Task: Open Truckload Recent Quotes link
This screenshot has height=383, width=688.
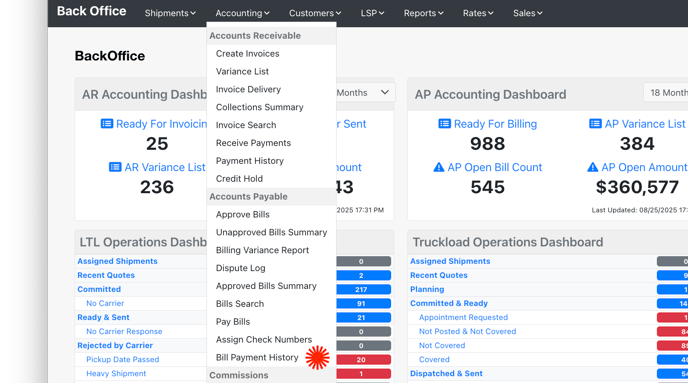Action: click(x=439, y=275)
